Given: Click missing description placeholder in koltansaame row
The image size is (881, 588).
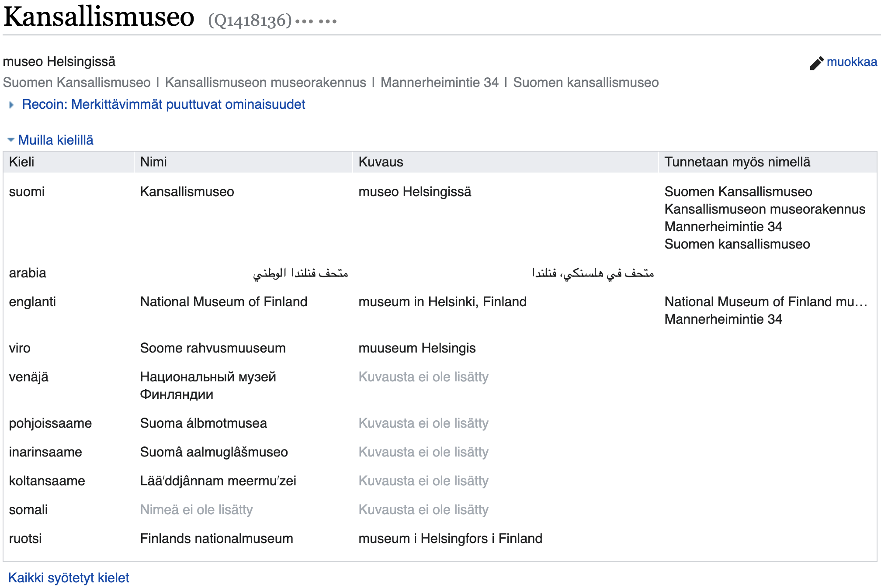Looking at the screenshot, I should point(423,481).
